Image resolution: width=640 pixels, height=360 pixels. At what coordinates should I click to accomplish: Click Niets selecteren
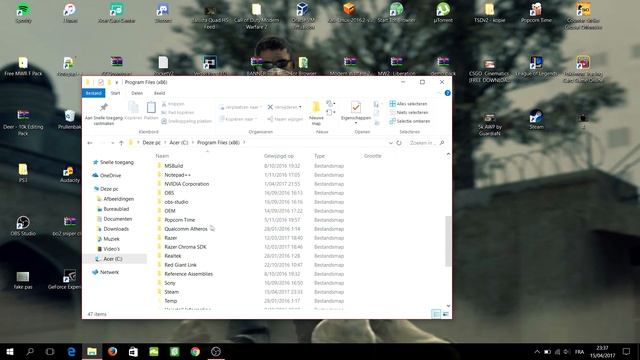pos(409,112)
